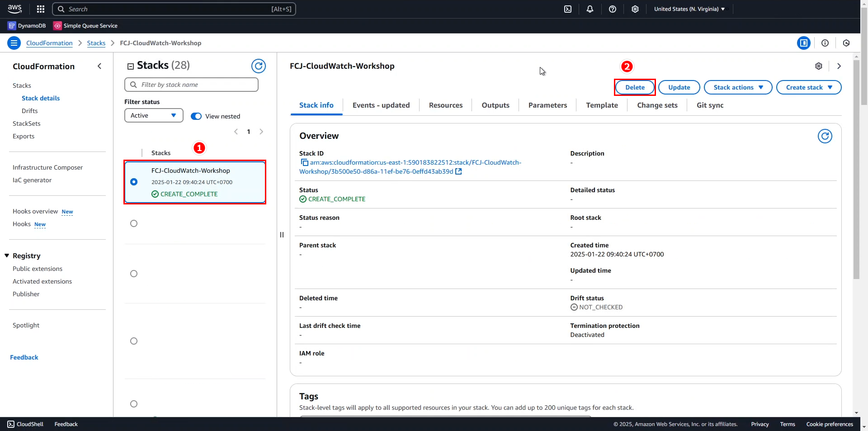Open the Filter status Active dropdown

pos(154,115)
